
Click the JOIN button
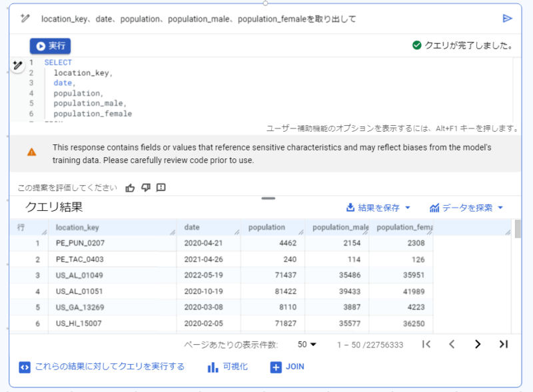(x=287, y=367)
